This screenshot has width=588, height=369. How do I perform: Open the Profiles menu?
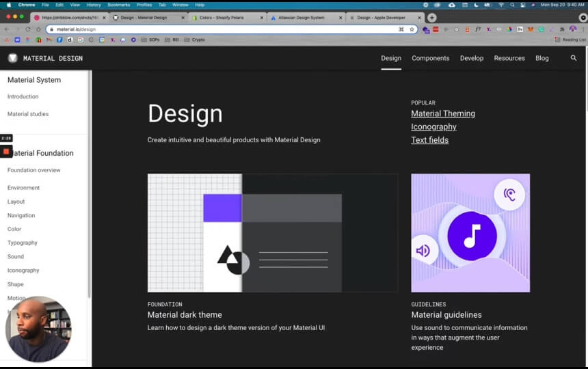(144, 5)
